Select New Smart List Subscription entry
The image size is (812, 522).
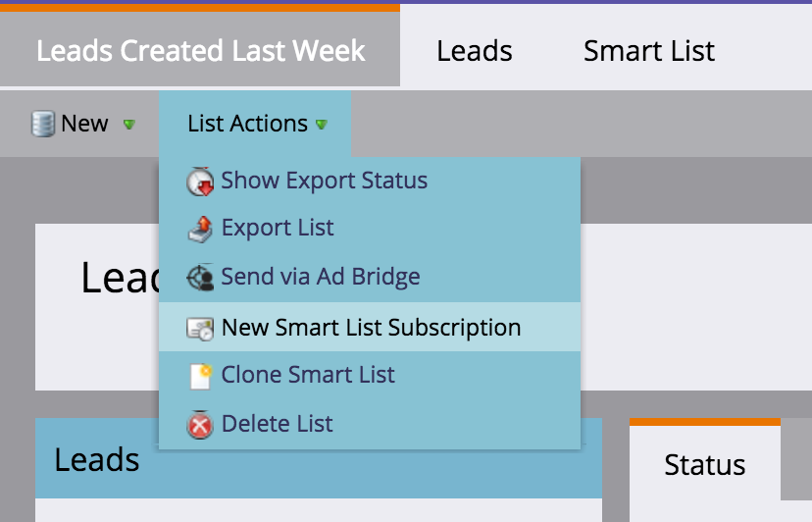371,328
